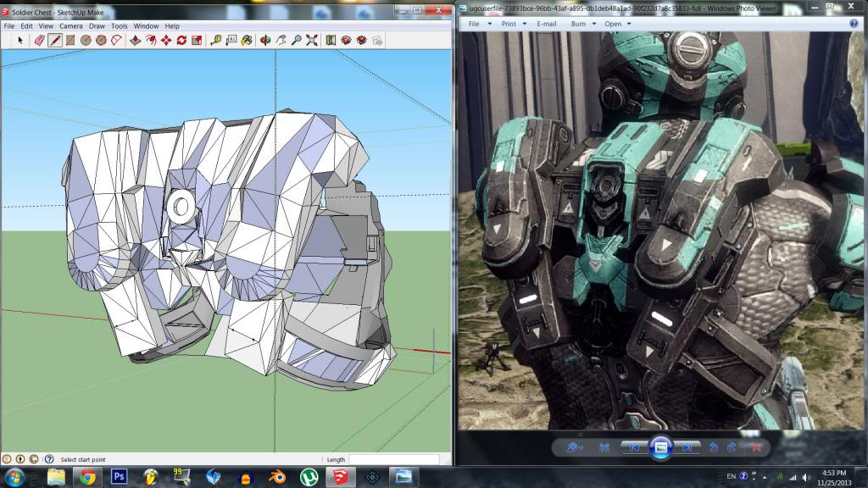Rotate photo counterclockwise in Photo Viewer
868x488 pixels.
tap(714, 447)
